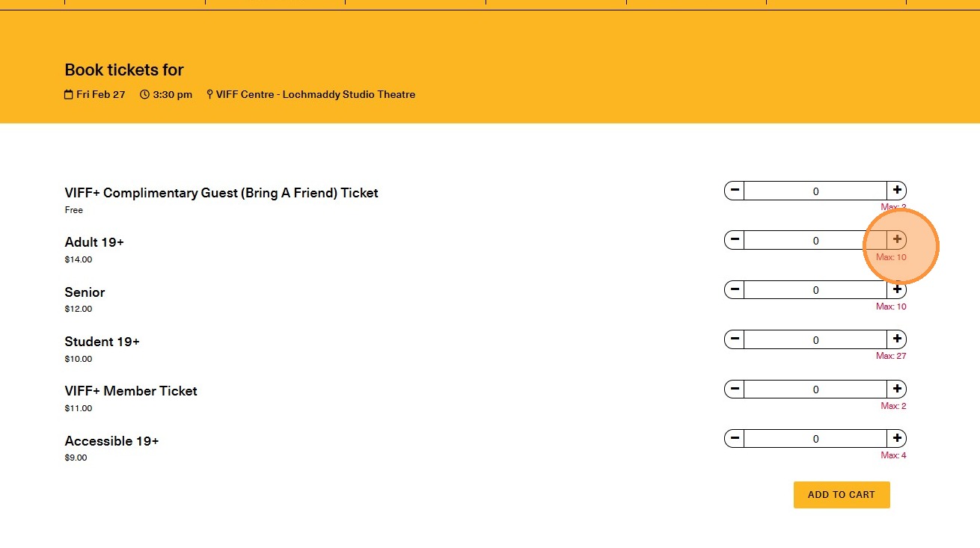Select the Senior quantity input box
Viewport: 980px width, 548px height.
coord(815,289)
